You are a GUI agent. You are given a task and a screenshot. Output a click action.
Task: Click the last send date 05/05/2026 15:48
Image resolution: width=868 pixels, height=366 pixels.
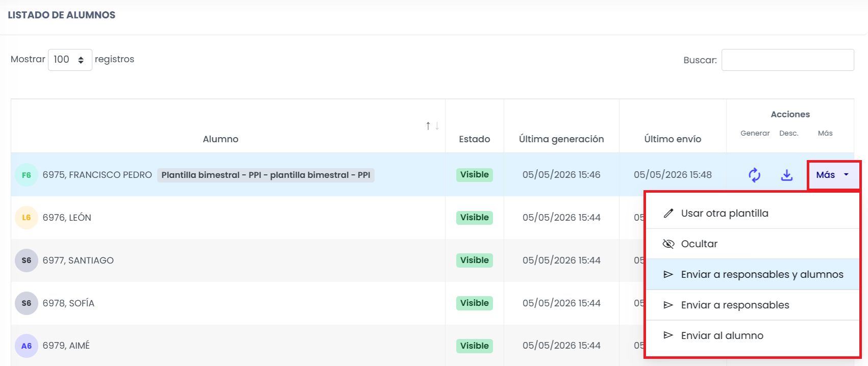tap(673, 175)
